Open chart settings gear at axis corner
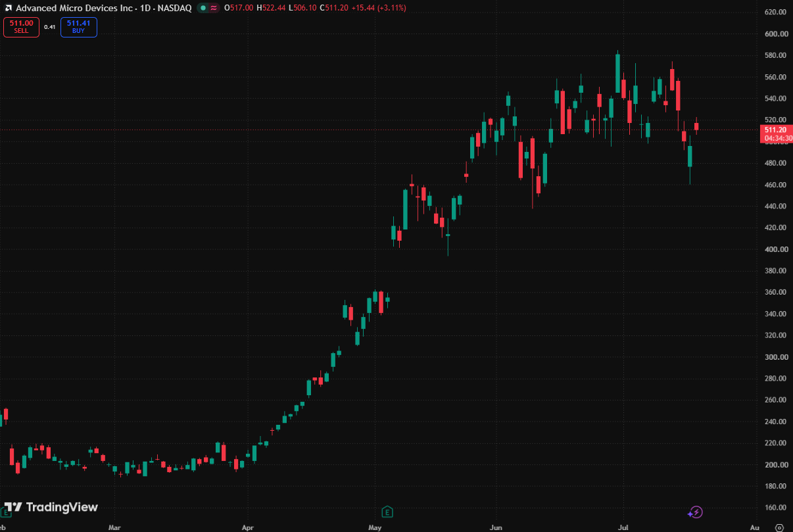The width and height of the screenshot is (793, 532). pyautogui.click(x=779, y=527)
